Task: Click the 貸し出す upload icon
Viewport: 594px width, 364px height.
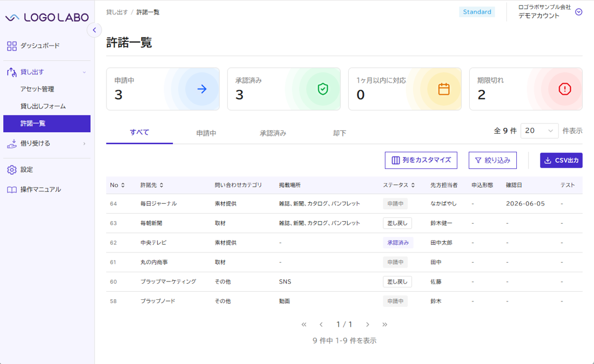Action: (x=12, y=72)
